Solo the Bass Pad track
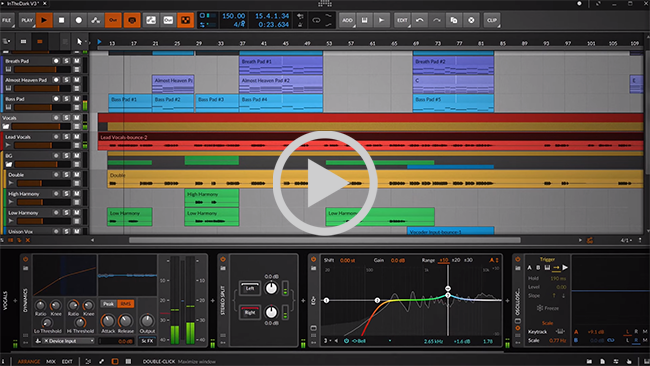 click(66, 99)
